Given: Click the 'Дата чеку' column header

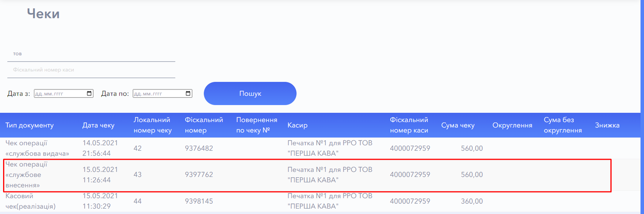Looking at the screenshot, I should pyautogui.click(x=98, y=125).
